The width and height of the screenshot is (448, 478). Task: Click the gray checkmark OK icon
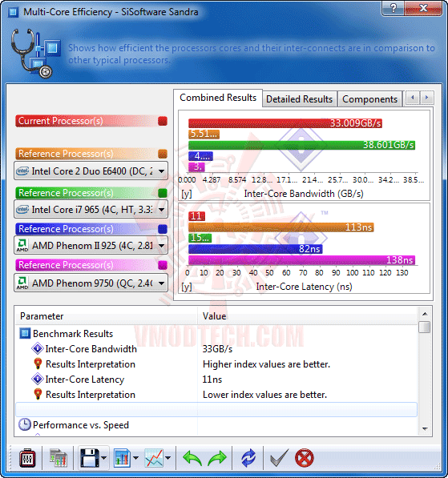coord(279,458)
